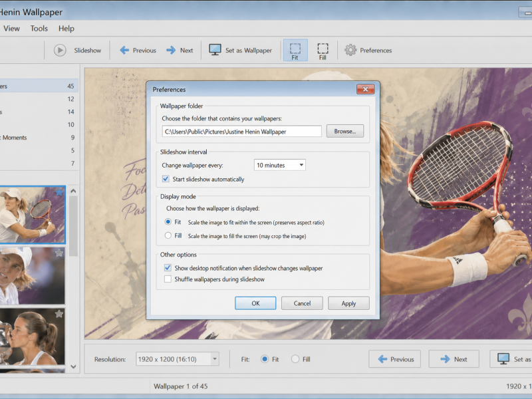Select Fill radio in Display mode

168,235
